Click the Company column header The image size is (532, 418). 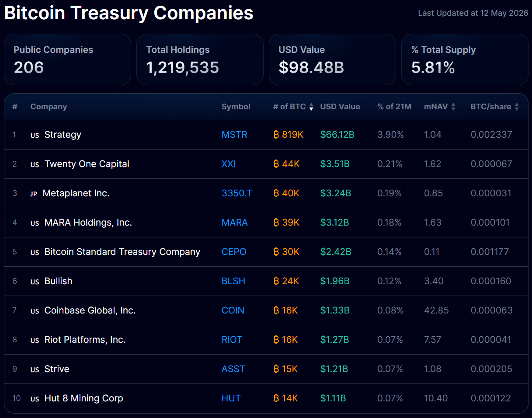point(49,107)
